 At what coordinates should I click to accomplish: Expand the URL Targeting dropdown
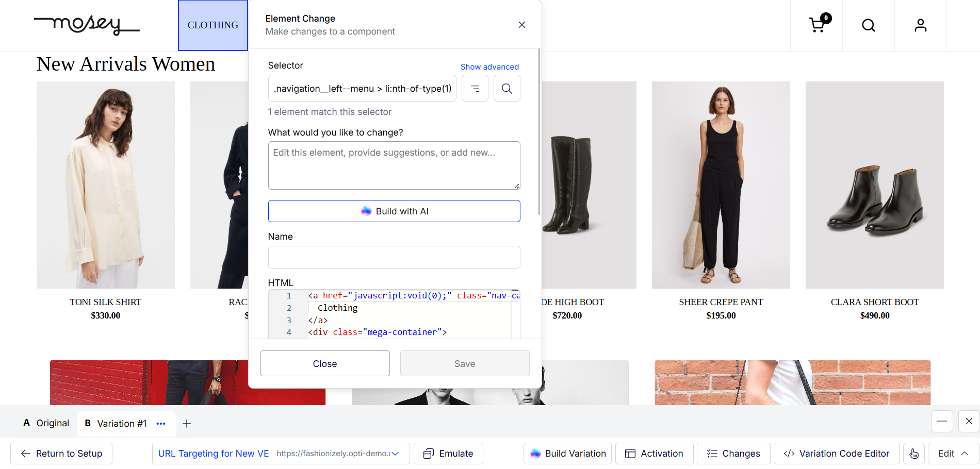(395, 454)
